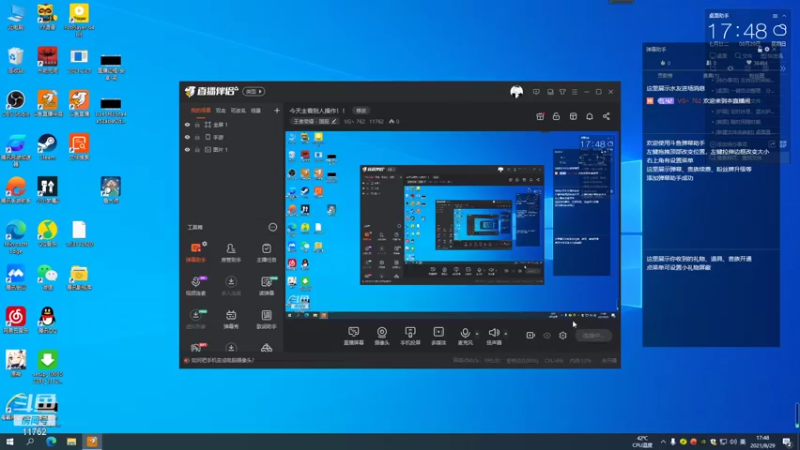Open OBS Studio desktop icon
The height and width of the screenshot is (450, 800).
point(15,103)
